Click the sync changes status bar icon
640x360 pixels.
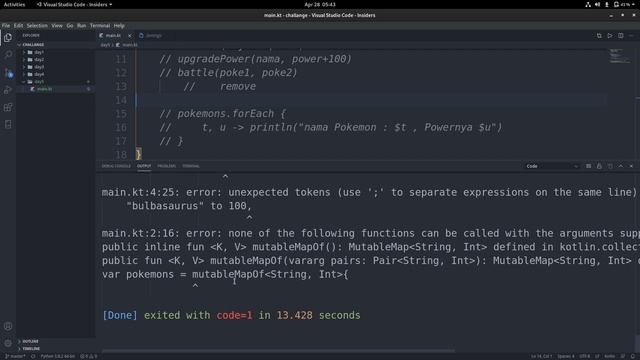coord(33,356)
